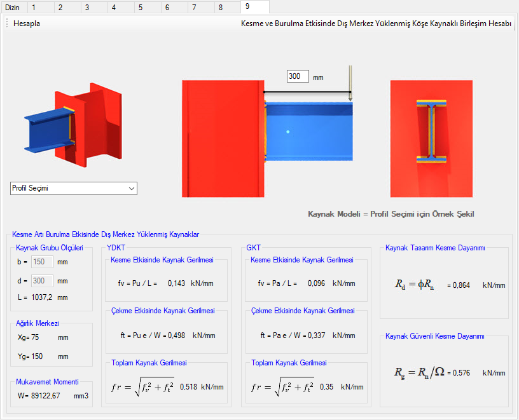Click the load arrow above the beam
519x420 pixels.
(x=350, y=83)
